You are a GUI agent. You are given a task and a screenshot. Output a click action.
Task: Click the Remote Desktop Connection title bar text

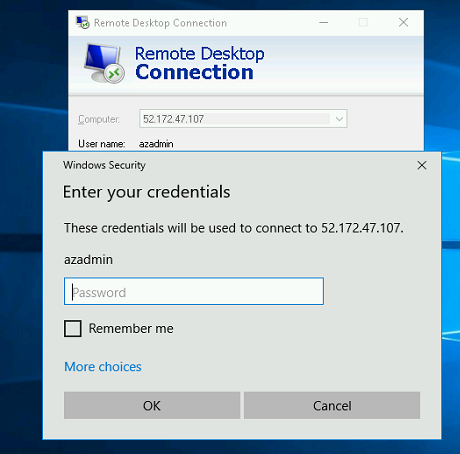160,23
